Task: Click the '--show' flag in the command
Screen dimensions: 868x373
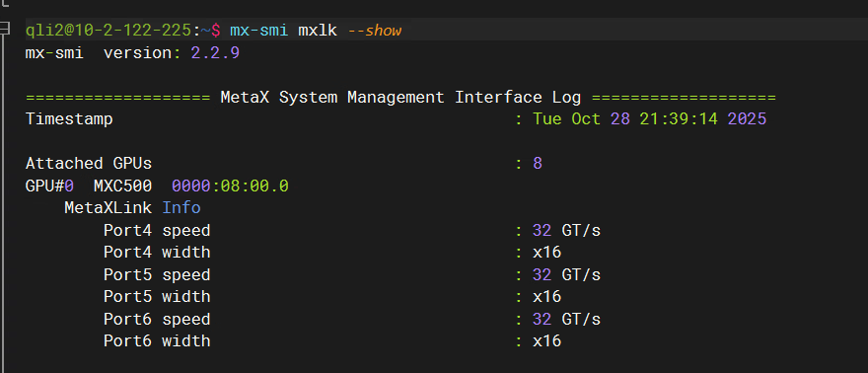Action: coord(375,31)
